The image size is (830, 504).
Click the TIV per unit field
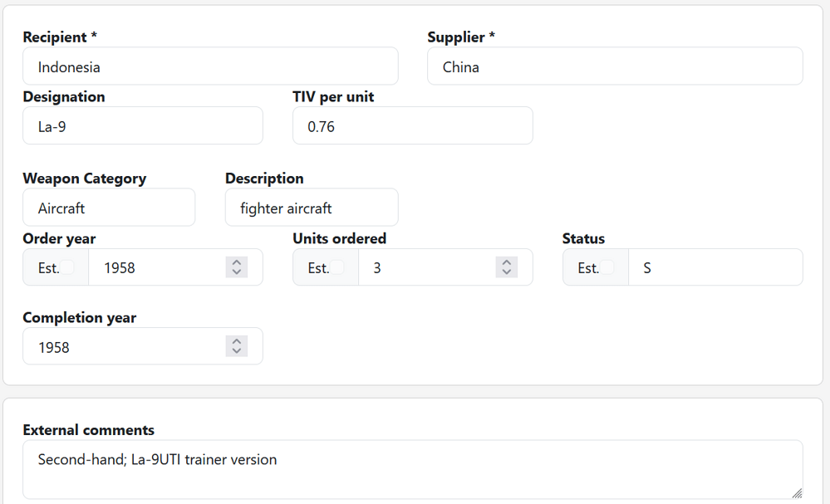[x=412, y=126]
